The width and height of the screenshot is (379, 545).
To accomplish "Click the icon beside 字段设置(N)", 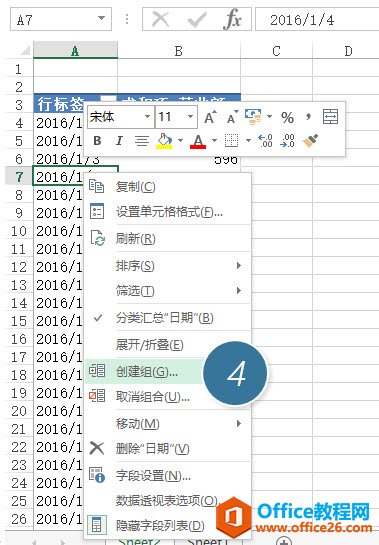I will pos(97,475).
